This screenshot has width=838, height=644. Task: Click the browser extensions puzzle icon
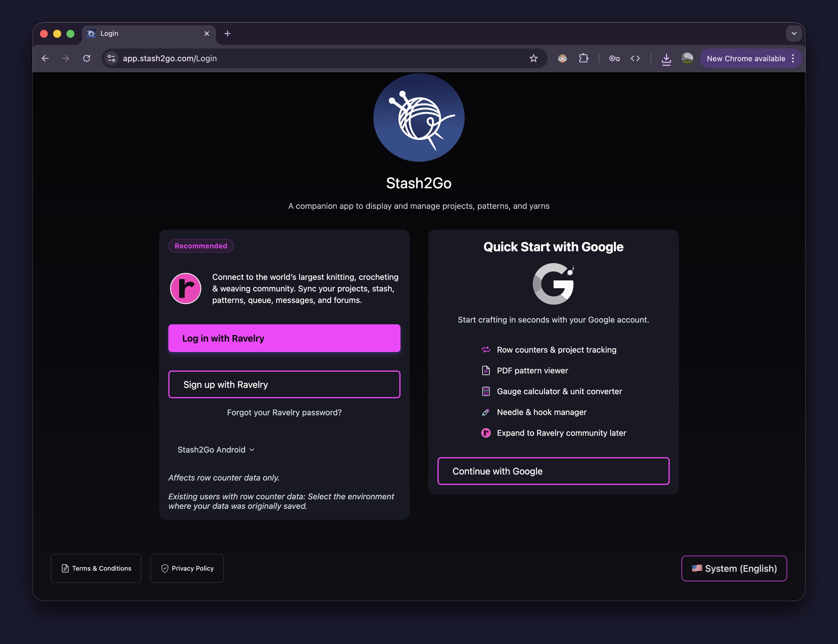(584, 58)
